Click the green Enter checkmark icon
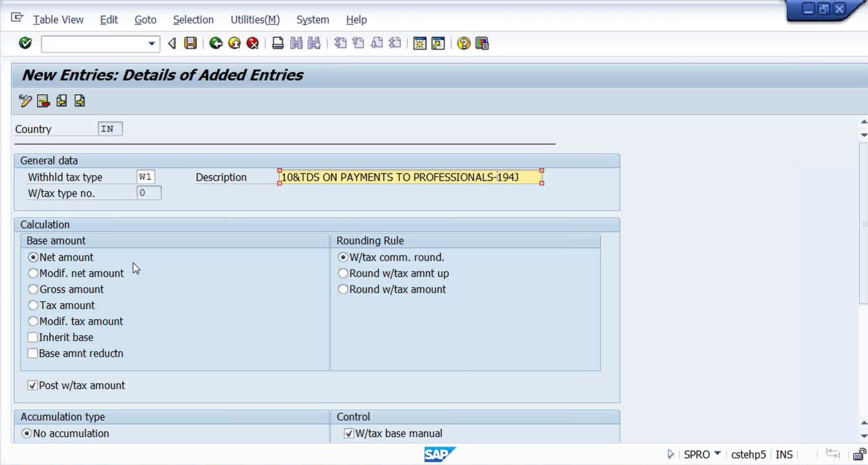The height and width of the screenshot is (465, 868). tap(26, 43)
